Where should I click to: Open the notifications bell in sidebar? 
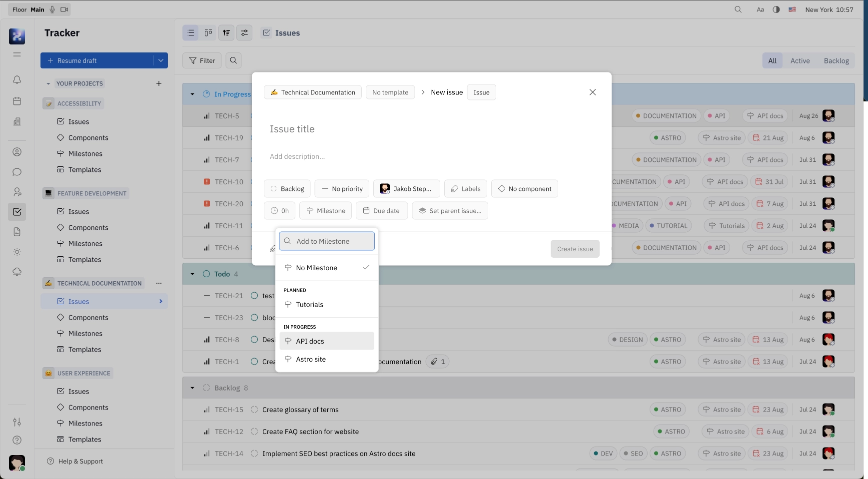pyautogui.click(x=17, y=80)
